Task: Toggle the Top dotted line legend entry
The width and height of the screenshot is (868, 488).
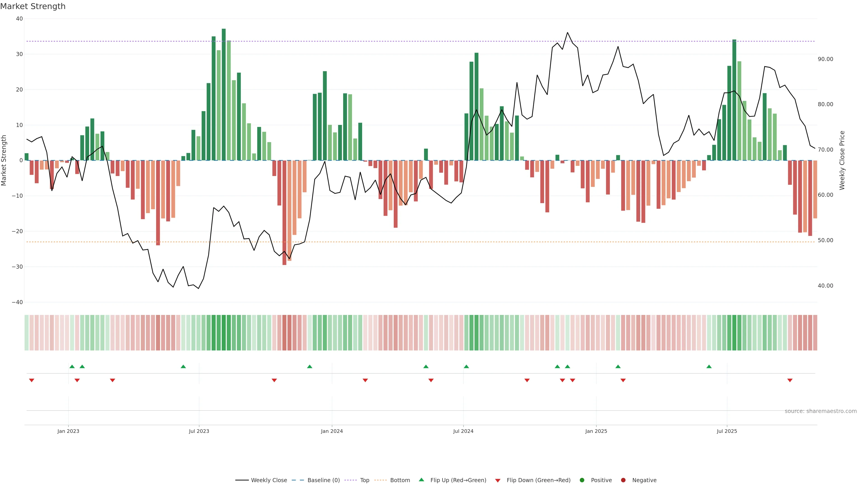Action: point(364,480)
